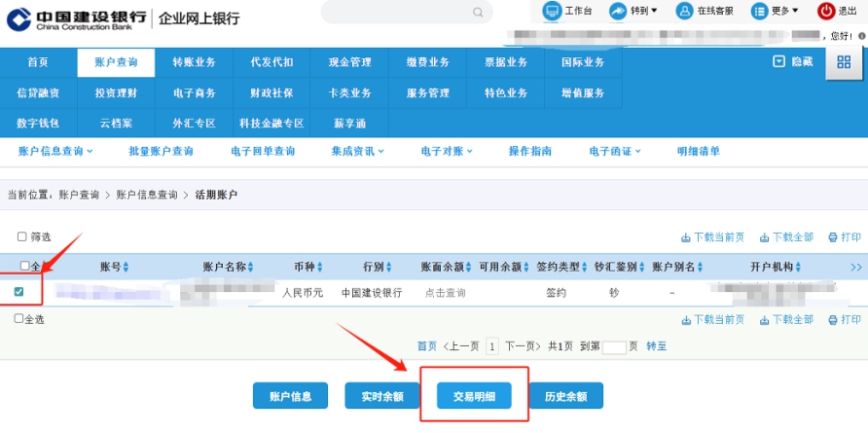
Task: Click the 账户信息 button
Action: (290, 396)
